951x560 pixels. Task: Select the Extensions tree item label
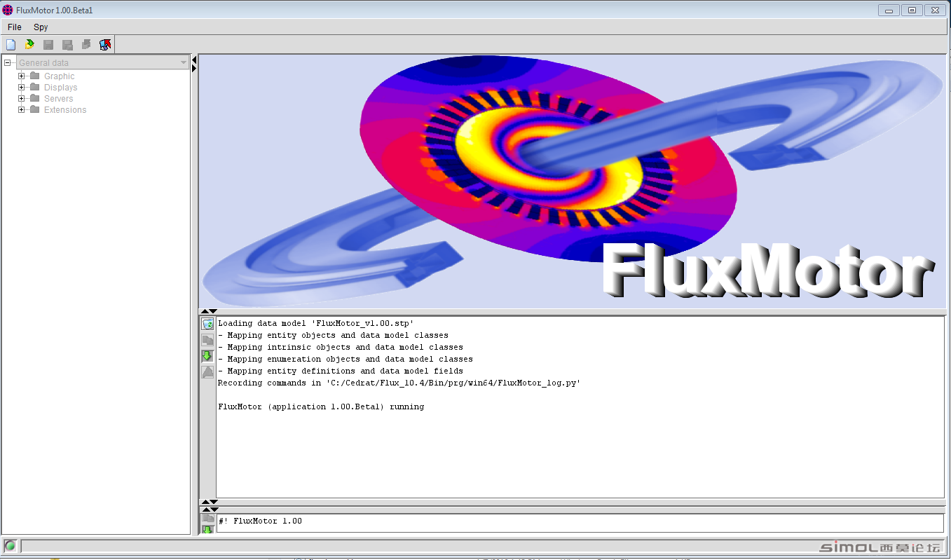click(x=65, y=110)
